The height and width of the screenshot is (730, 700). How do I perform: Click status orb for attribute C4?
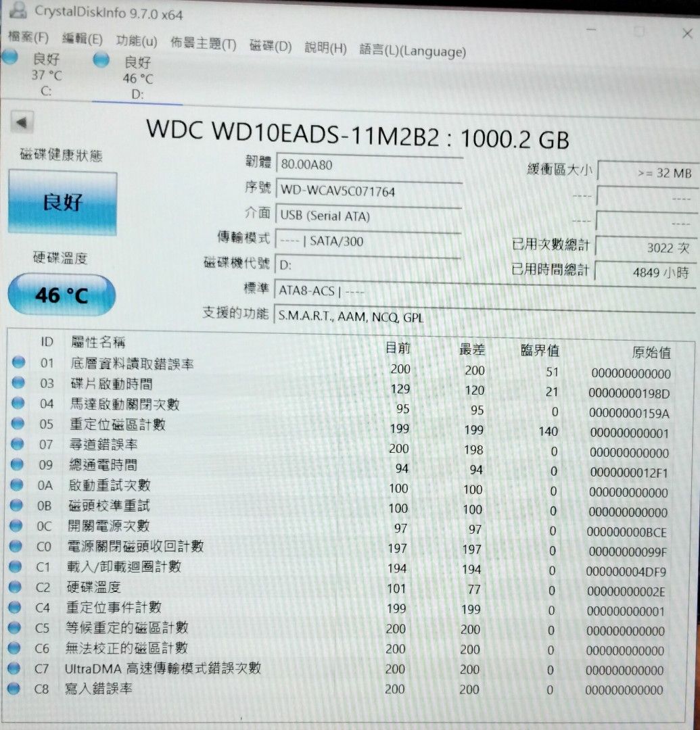point(15,607)
